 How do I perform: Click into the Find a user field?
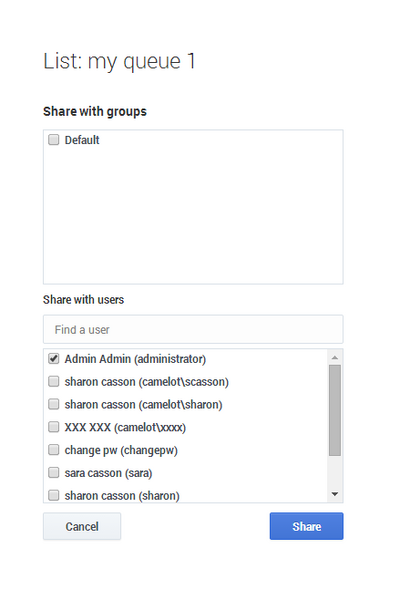click(x=193, y=329)
